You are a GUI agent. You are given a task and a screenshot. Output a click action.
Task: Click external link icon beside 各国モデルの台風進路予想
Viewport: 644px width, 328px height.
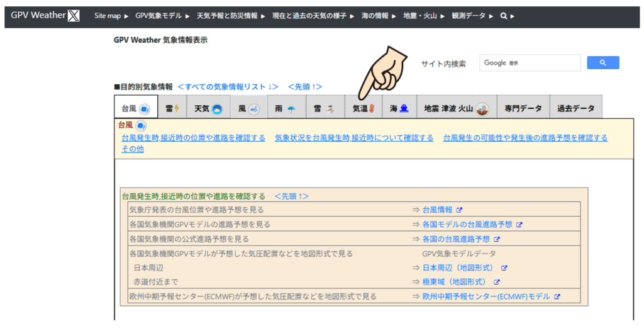pos(519,224)
